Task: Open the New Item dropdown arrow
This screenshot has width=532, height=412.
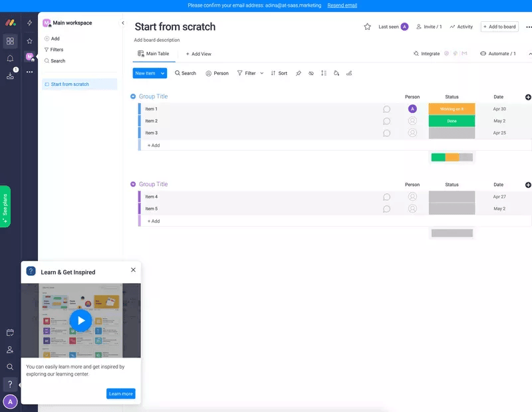Action: pyautogui.click(x=162, y=73)
